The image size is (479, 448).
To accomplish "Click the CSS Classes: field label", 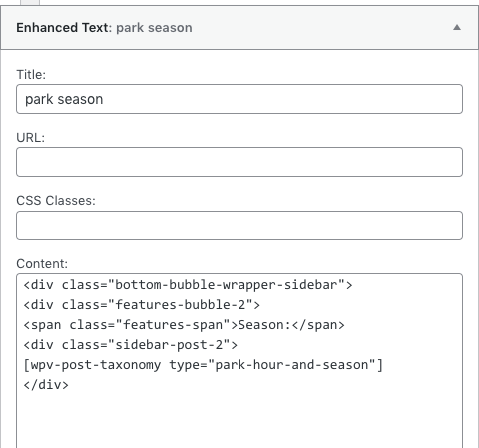I will [x=56, y=201].
